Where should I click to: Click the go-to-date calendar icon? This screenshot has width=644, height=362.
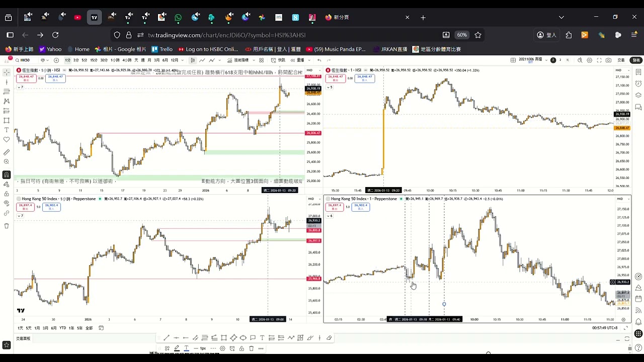point(101,328)
